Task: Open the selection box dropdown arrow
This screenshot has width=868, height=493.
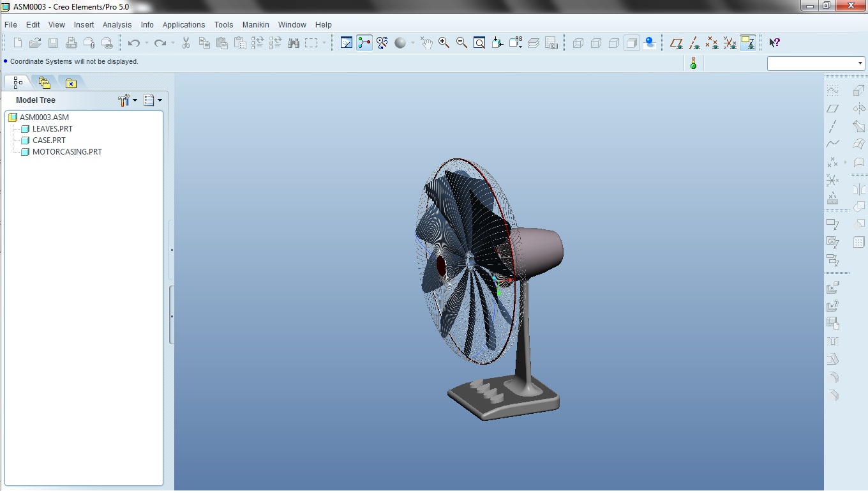Action: [x=324, y=43]
